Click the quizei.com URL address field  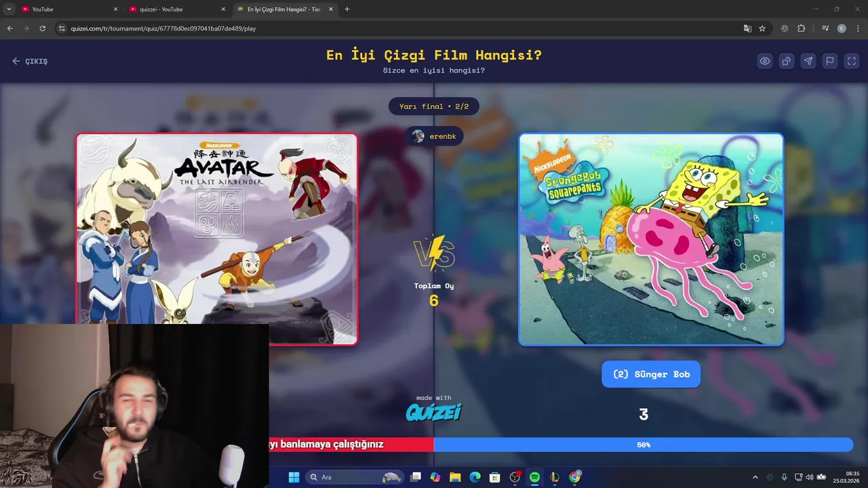pos(400,28)
